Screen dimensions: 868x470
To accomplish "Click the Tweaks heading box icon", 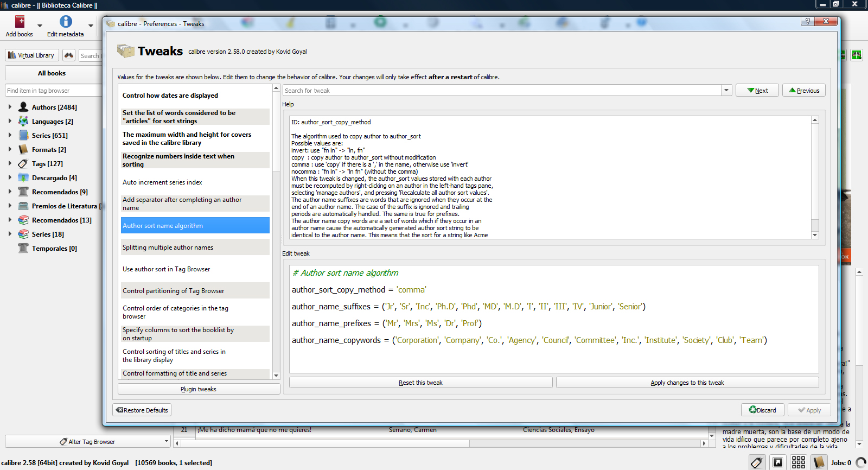I will point(126,51).
